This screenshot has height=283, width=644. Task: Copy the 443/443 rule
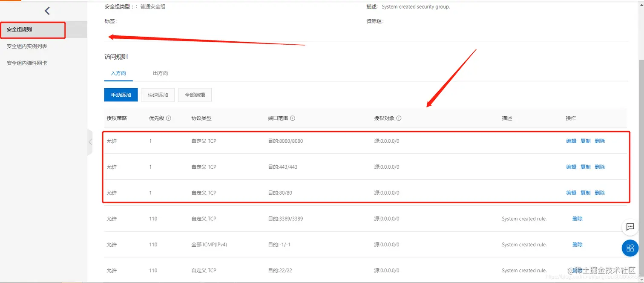586,167
